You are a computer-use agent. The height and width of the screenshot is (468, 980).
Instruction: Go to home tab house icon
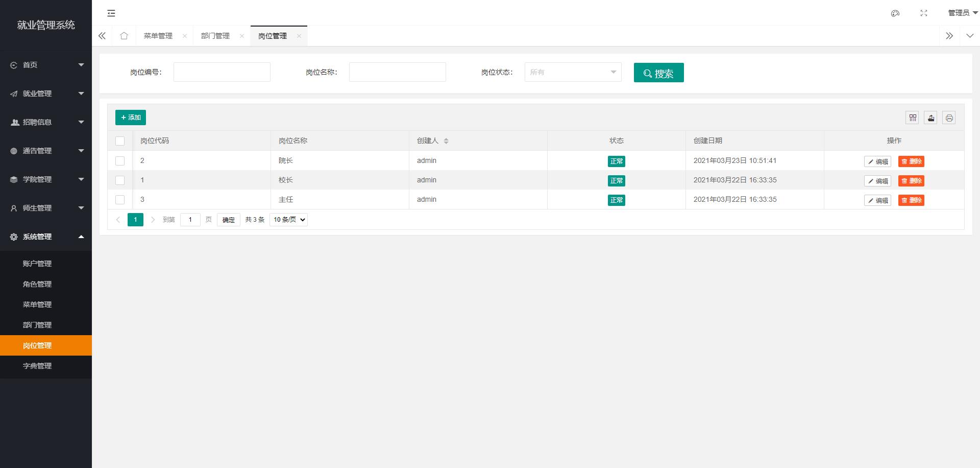tap(124, 36)
